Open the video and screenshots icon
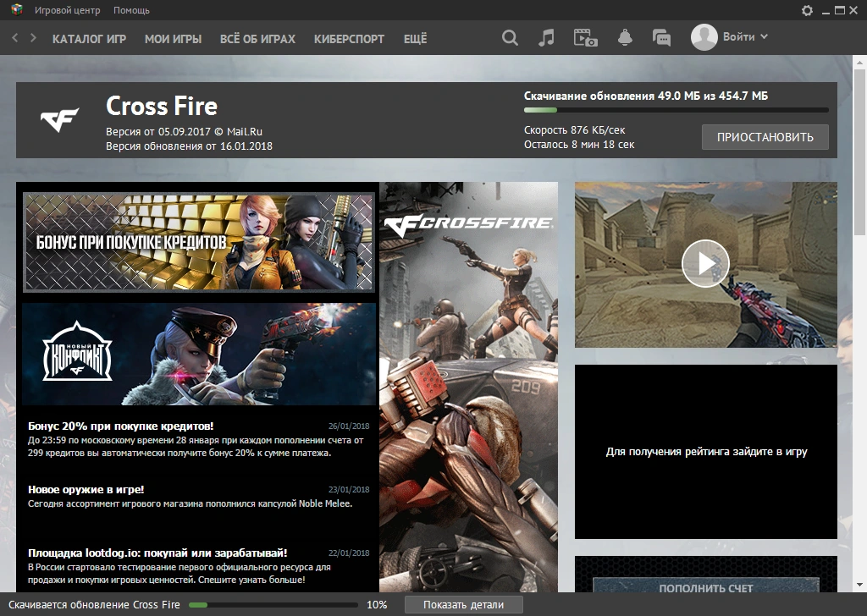The image size is (867, 616). pos(585,38)
